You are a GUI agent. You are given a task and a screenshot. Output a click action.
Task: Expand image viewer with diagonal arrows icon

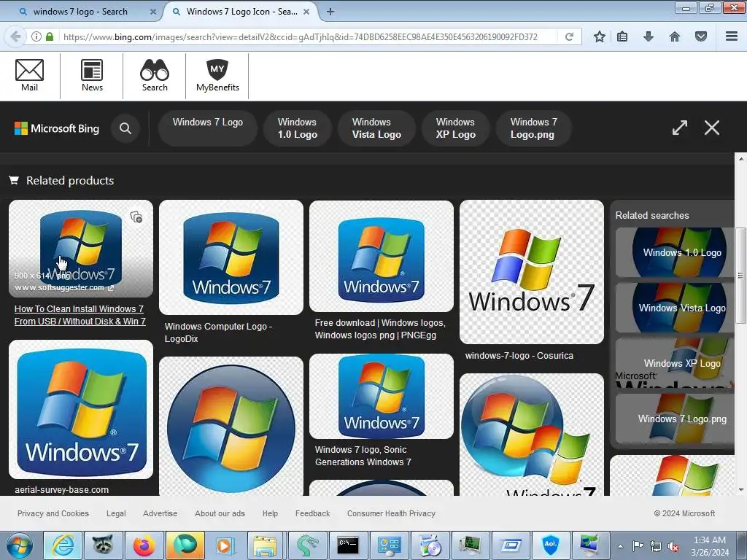[680, 128]
